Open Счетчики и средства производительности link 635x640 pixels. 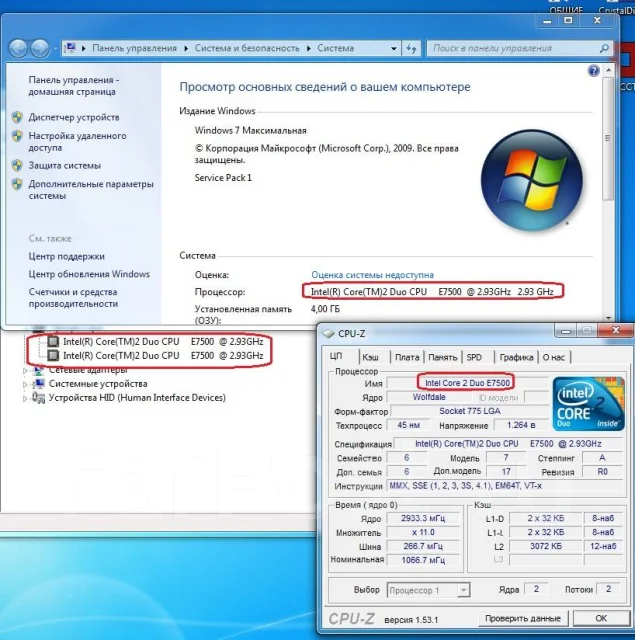pyautogui.click(x=73, y=298)
